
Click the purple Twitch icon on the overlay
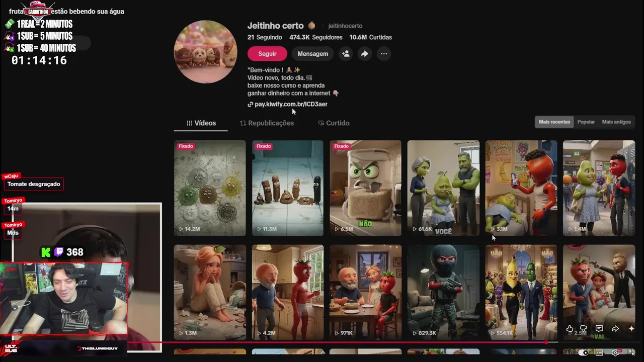coord(59,252)
